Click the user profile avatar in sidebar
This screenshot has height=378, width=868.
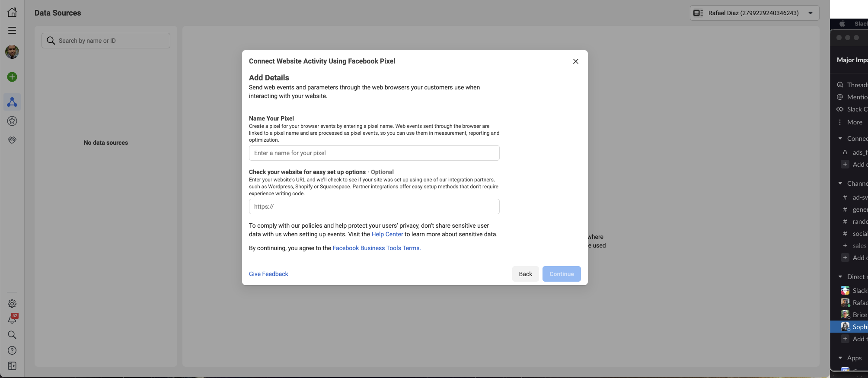(x=12, y=52)
